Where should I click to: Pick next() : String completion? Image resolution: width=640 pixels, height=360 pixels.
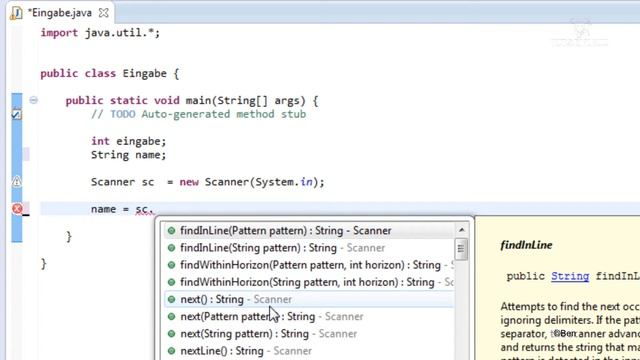pos(309,299)
